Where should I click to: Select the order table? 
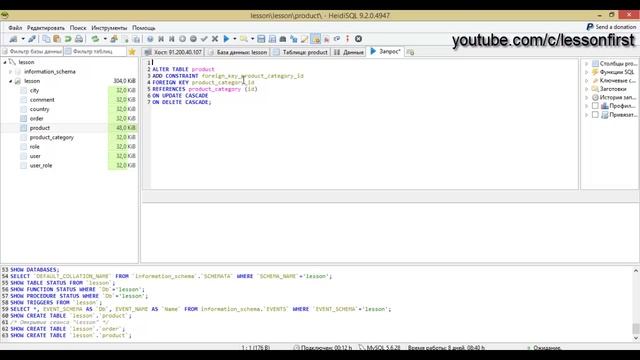point(36,119)
